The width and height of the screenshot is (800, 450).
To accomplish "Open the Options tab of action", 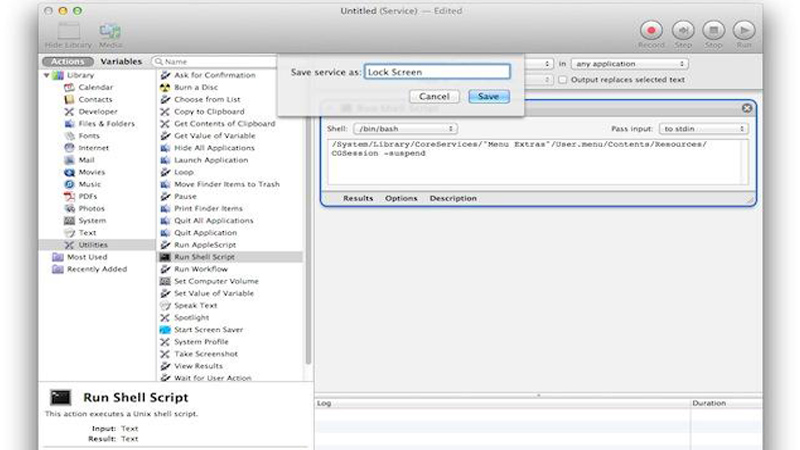I will [x=401, y=199].
